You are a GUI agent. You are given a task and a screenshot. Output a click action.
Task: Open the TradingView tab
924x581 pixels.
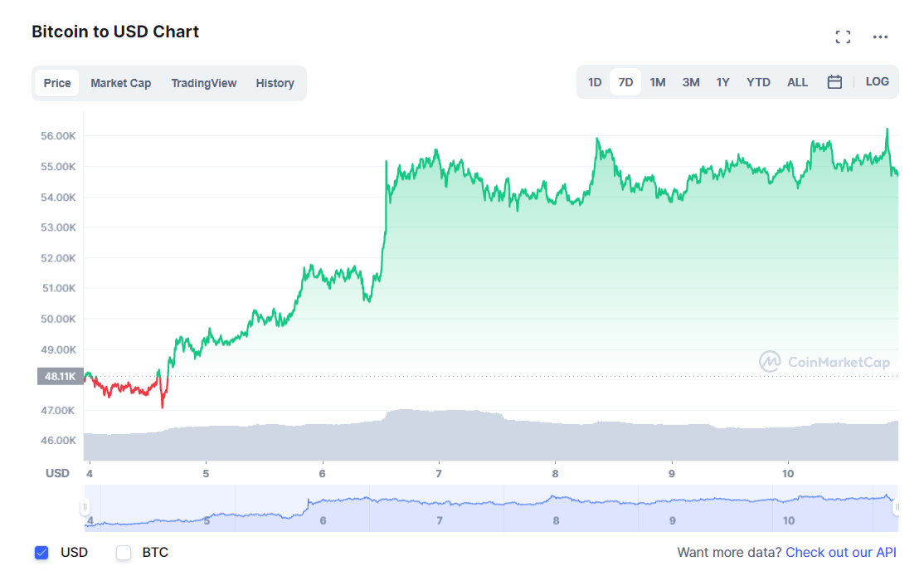[203, 83]
